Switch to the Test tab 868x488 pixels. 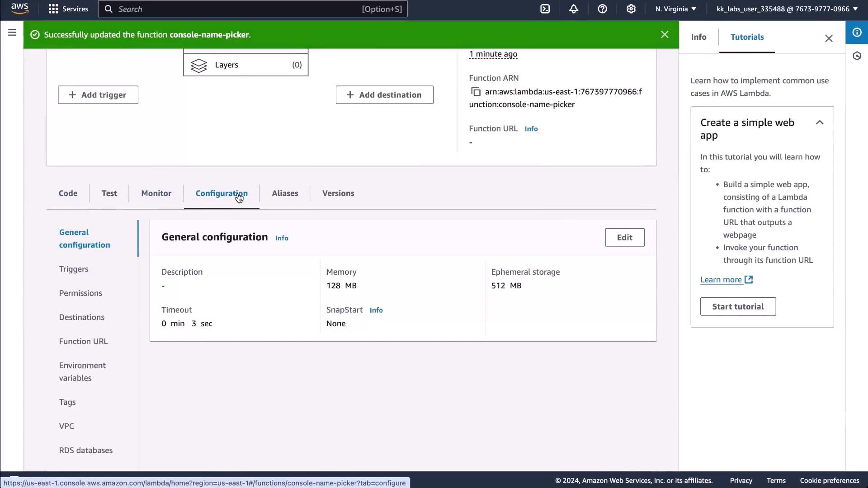click(109, 193)
